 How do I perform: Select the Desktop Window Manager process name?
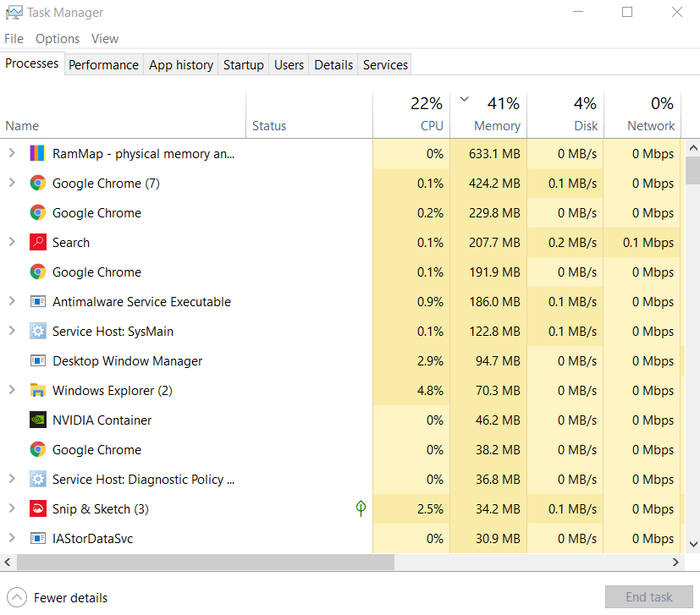127,361
